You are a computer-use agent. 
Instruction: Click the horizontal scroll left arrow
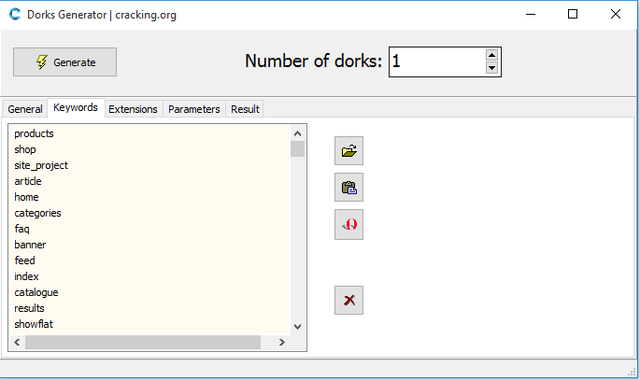pyautogui.click(x=17, y=342)
